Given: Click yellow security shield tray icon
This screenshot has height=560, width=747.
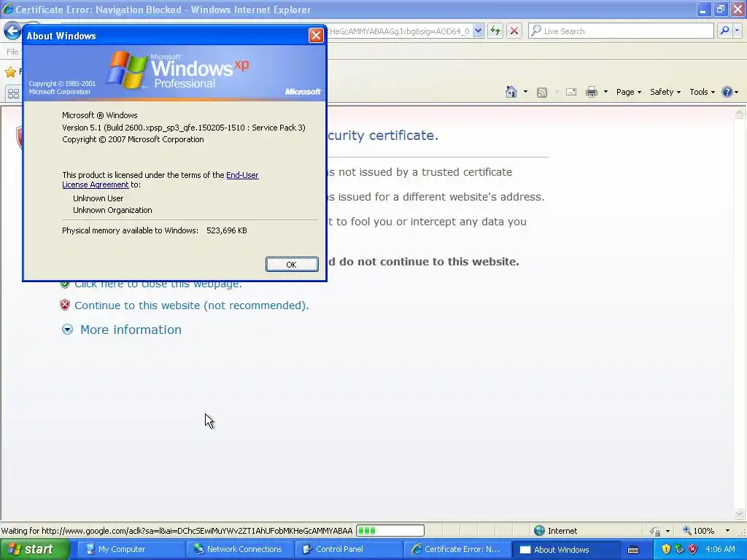Looking at the screenshot, I should click(666, 550).
